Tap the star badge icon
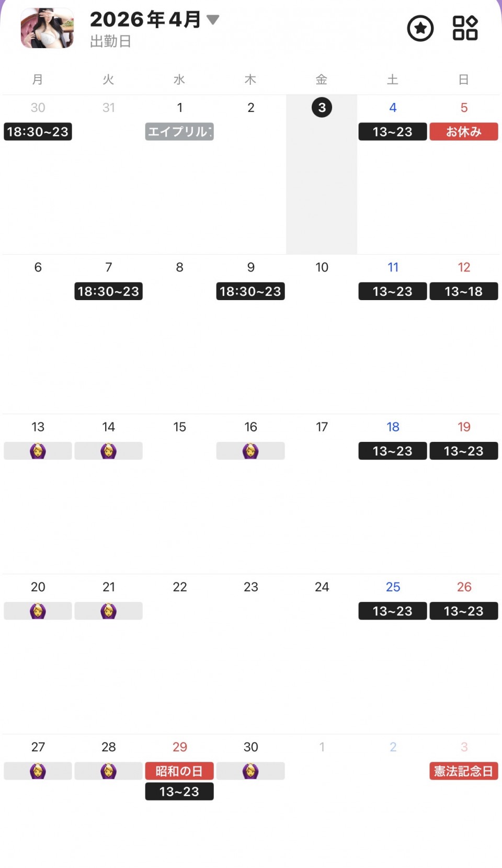 [x=420, y=28]
